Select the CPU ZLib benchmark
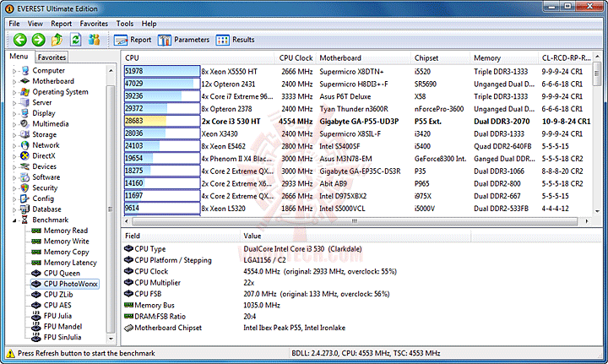This screenshot has width=608, height=364. pyautogui.click(x=58, y=295)
